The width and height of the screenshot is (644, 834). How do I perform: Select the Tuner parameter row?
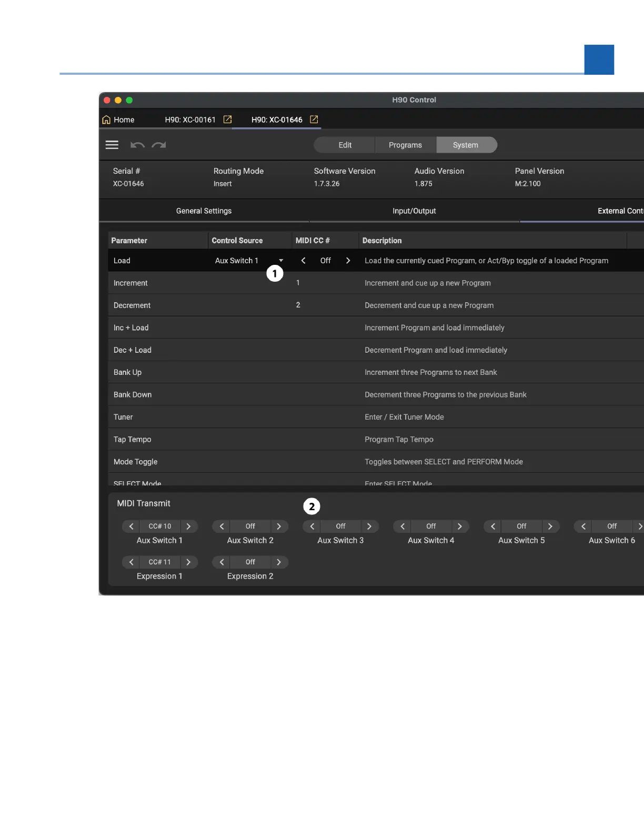pos(376,417)
